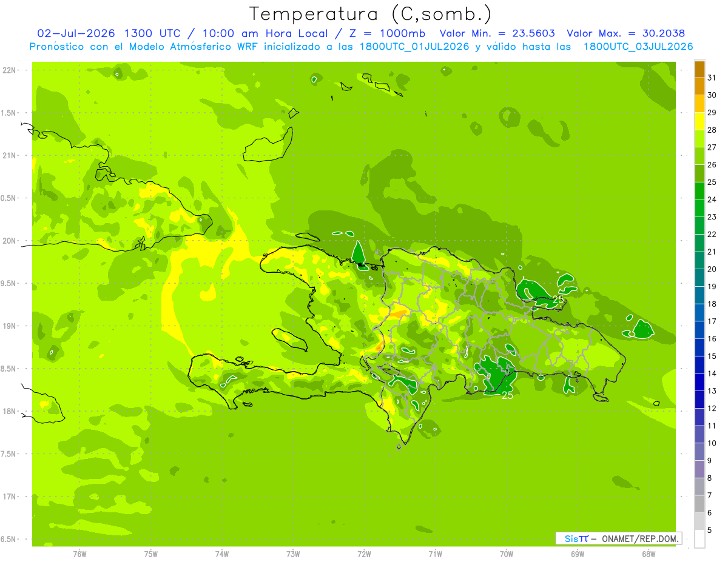Click the purple legend swatch between 8 and 9
Viewport: 728px width, 562px height.
coord(699,470)
